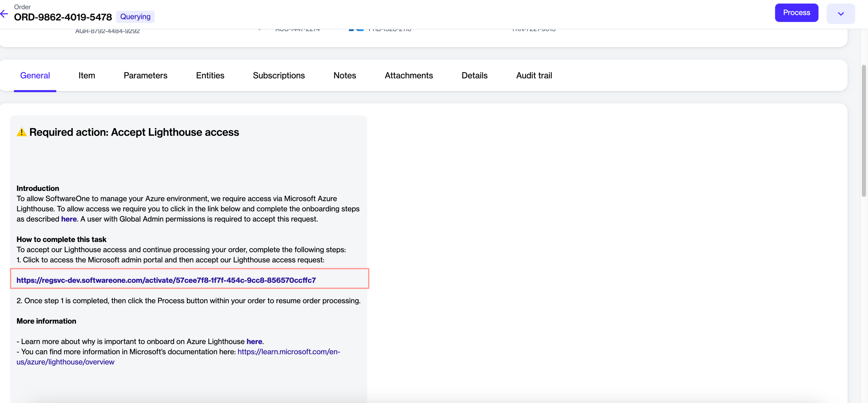Screen dimensions: 868x403
Task: Click 'here' link about onboarding on Azure Lighthouse
Action: (x=254, y=342)
